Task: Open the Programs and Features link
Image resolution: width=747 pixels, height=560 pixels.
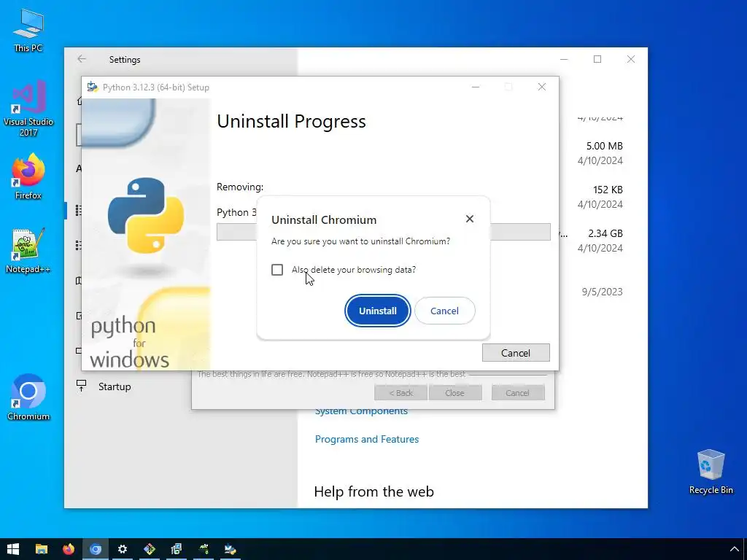Action: click(x=367, y=439)
